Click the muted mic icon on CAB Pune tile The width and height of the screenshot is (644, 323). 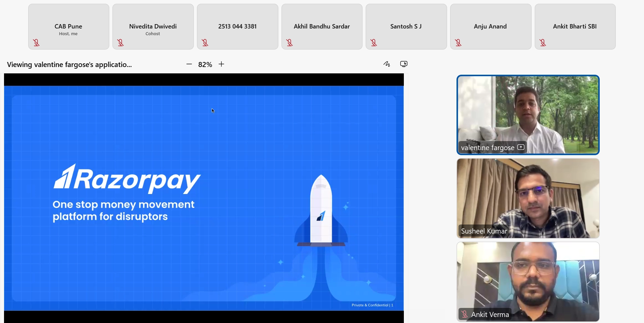36,43
